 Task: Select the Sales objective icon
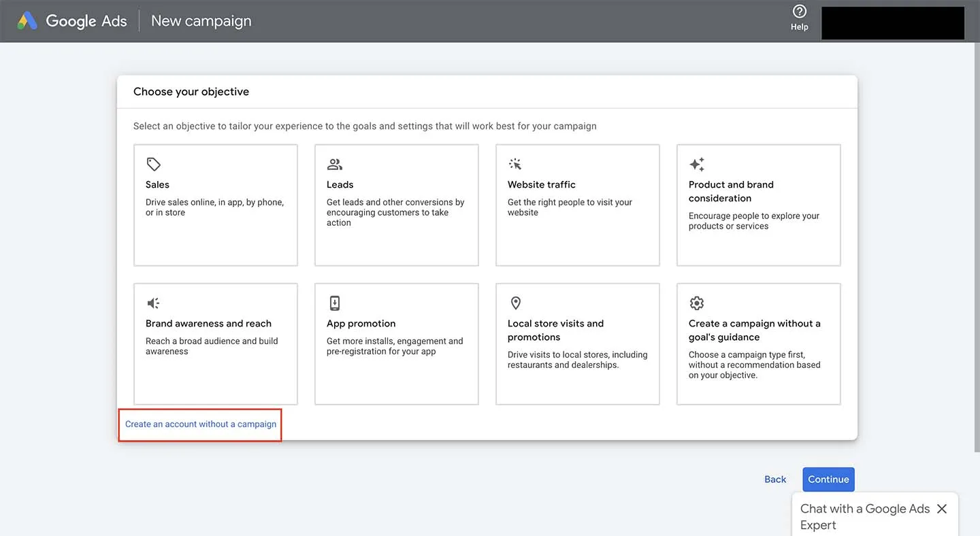coord(152,163)
